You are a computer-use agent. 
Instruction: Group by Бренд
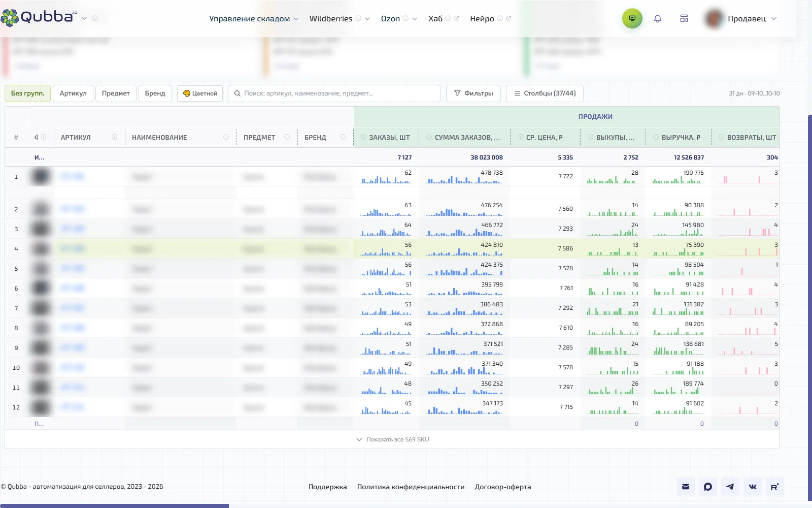[155, 93]
